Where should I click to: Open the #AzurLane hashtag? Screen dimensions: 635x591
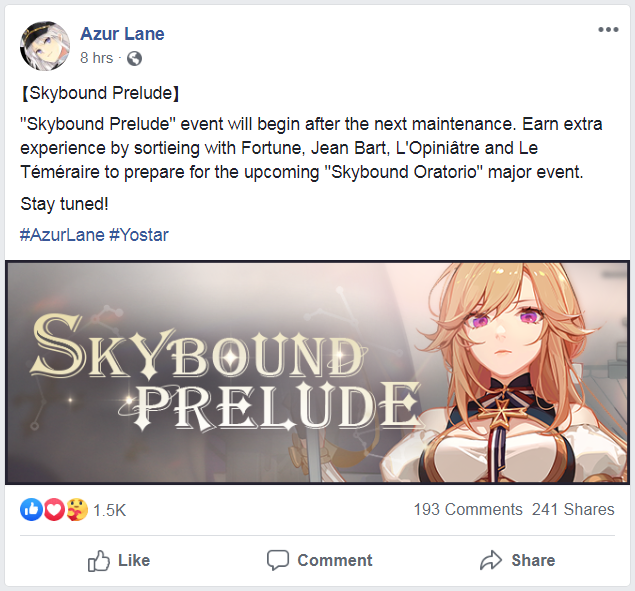coord(62,235)
